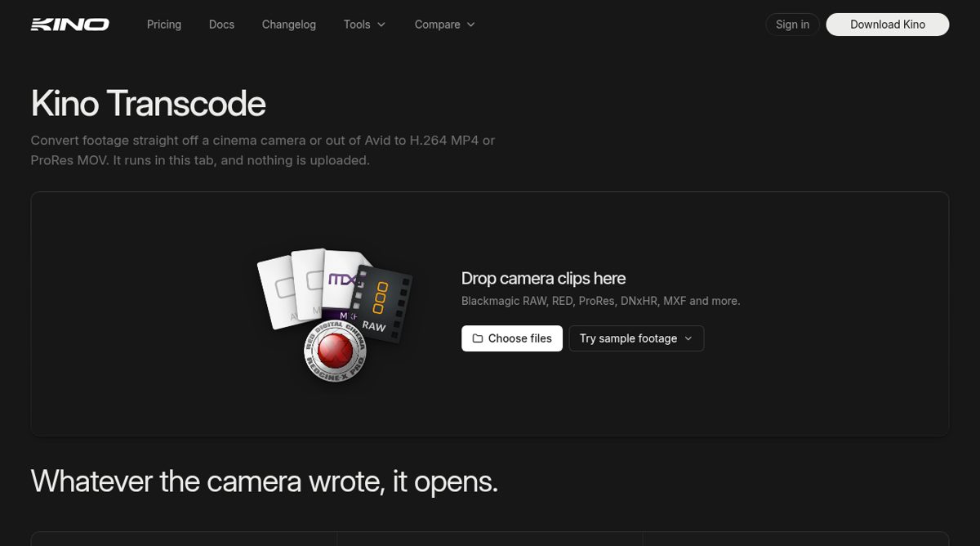Open the Changelog page
The image size is (980, 546).
tap(289, 25)
